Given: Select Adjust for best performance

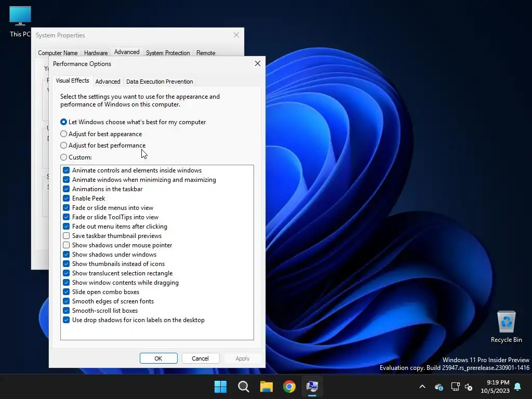Looking at the screenshot, I should pyautogui.click(x=103, y=145).
